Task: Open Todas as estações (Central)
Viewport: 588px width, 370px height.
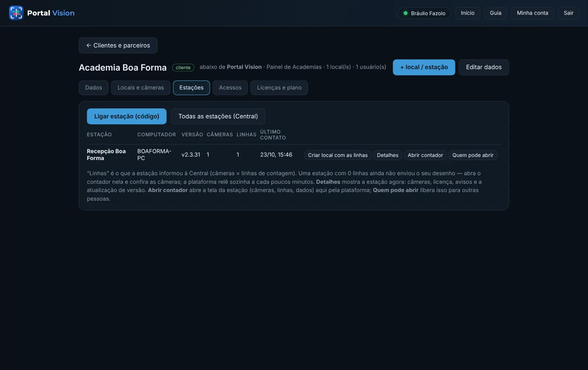Action: click(218, 116)
